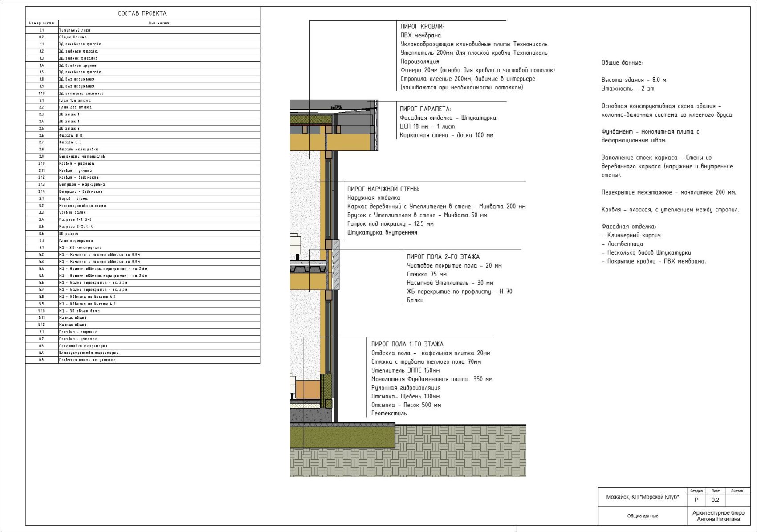The width and height of the screenshot is (757, 532).
Task: Click 'Можайск, КП "Морской Клуб"' project name cell
Action: click(x=643, y=497)
